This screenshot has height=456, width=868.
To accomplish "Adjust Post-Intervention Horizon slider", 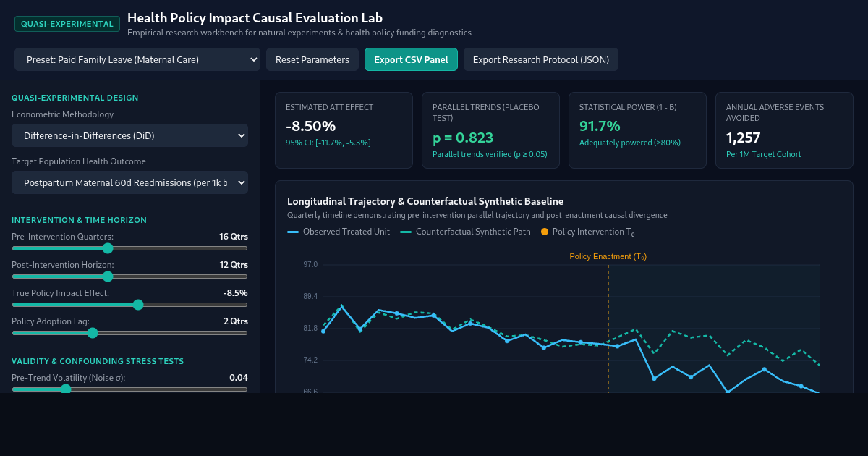I will 129,276.
